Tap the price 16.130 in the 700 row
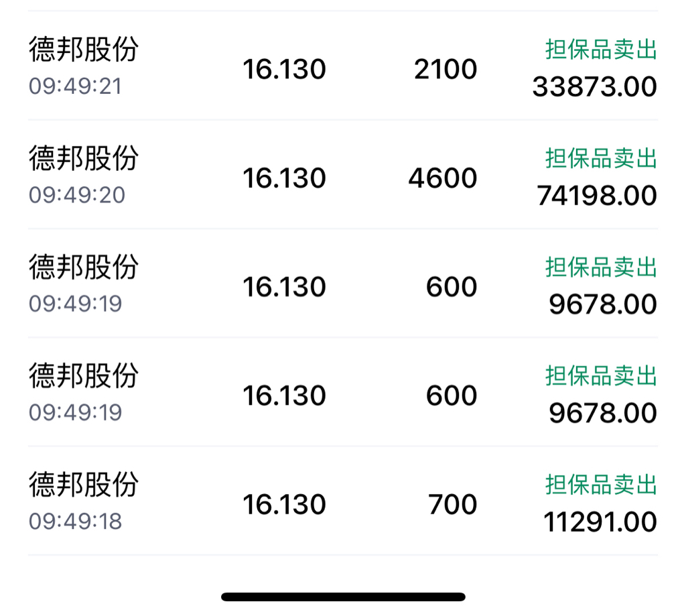The image size is (686, 616). pyautogui.click(x=284, y=504)
